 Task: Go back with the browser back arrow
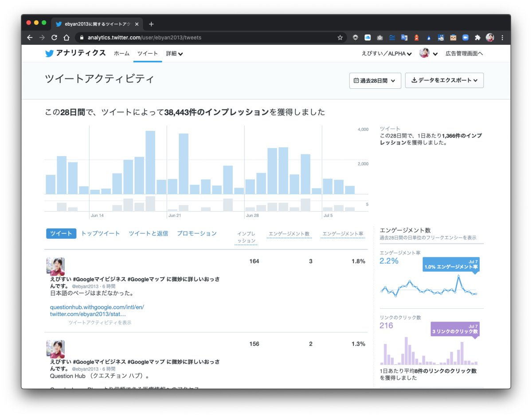coord(30,38)
